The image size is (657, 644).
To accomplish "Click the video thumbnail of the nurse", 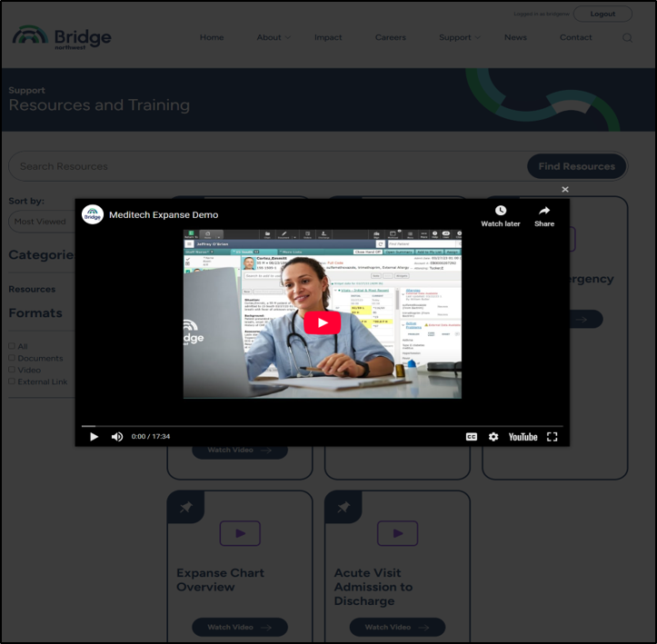I will [323, 313].
